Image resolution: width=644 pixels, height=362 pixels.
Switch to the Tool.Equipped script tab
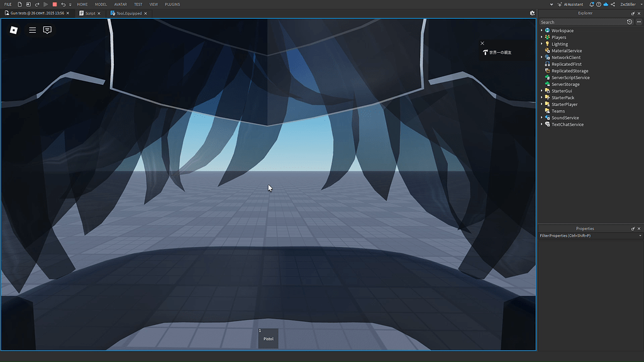pyautogui.click(x=128, y=13)
